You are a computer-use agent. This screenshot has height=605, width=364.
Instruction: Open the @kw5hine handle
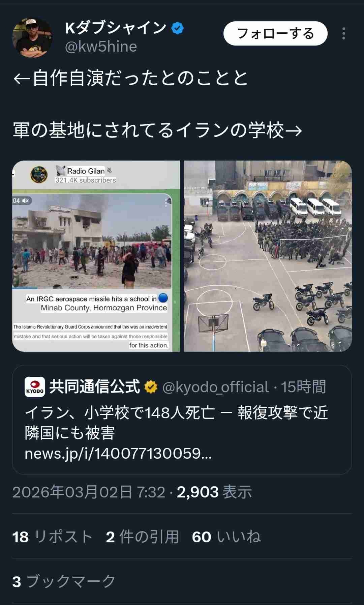(101, 47)
